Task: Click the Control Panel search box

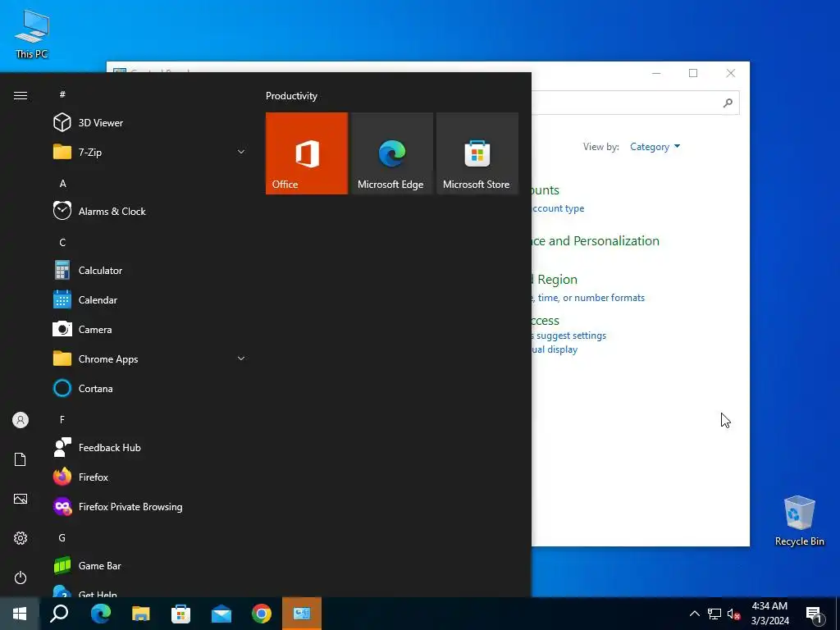Action: click(635, 103)
